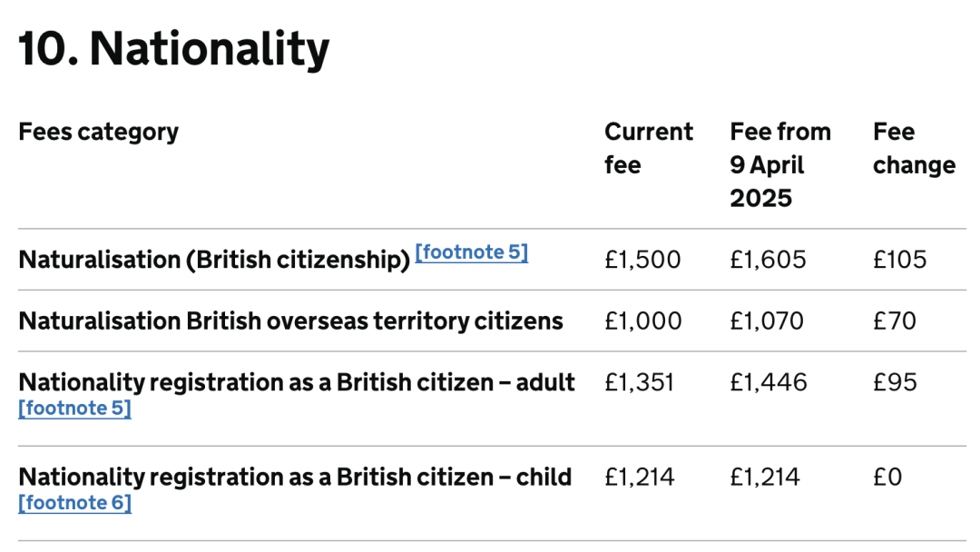This screenshot has height=552, width=980.
Task: Click the "10. Nationality" heading
Action: tap(173, 49)
